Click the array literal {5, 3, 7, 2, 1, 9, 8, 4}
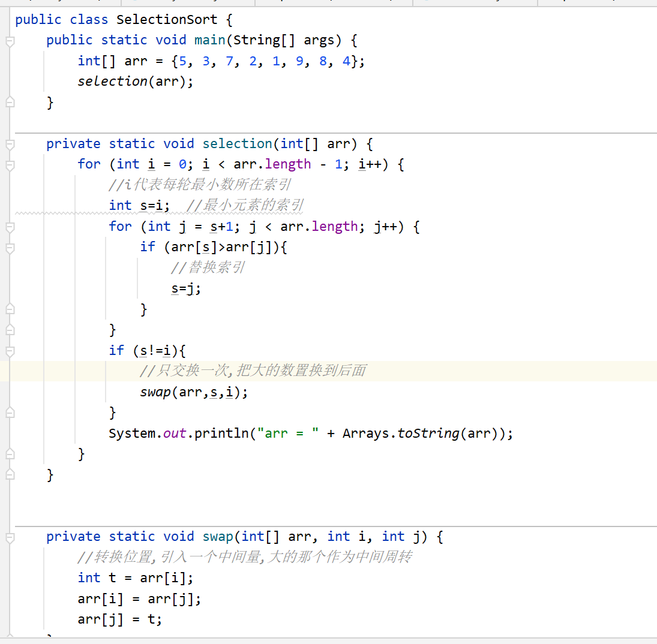Screen dimensions: 657x644 click(265, 61)
